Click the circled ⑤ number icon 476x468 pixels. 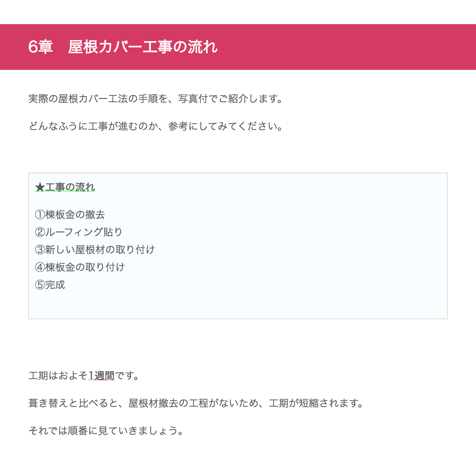tap(40, 285)
